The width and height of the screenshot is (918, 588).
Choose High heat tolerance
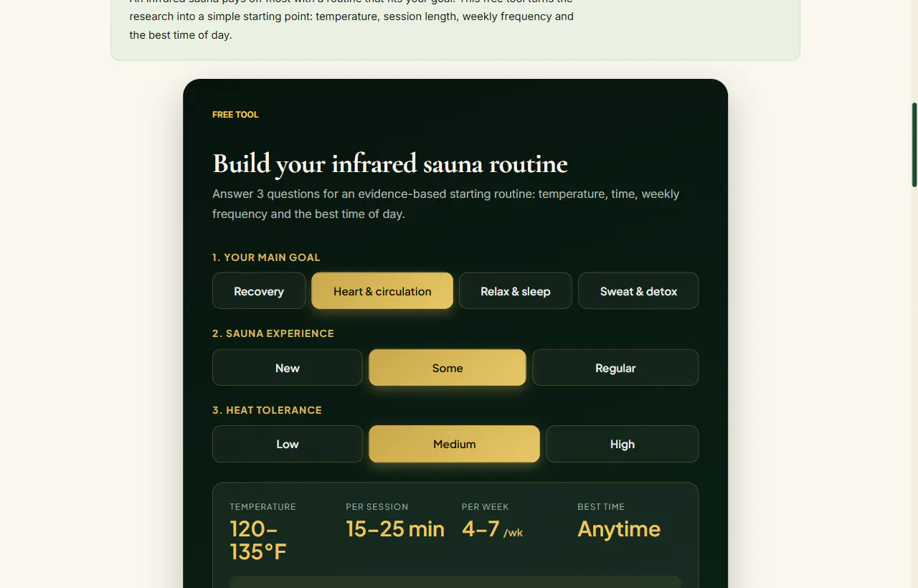[x=623, y=444]
